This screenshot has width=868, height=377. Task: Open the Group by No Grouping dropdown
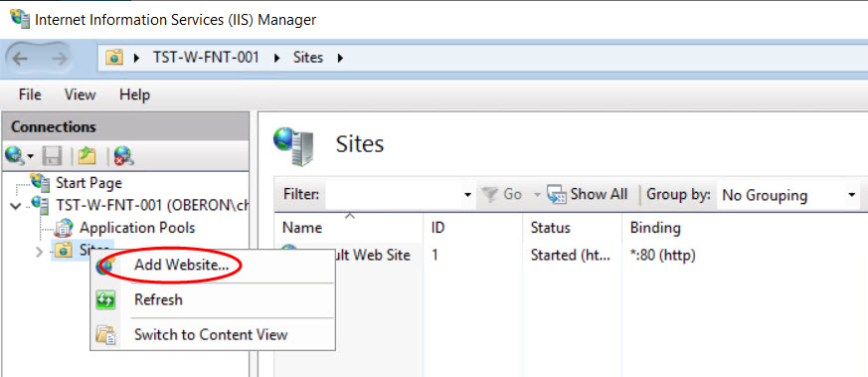tap(788, 195)
